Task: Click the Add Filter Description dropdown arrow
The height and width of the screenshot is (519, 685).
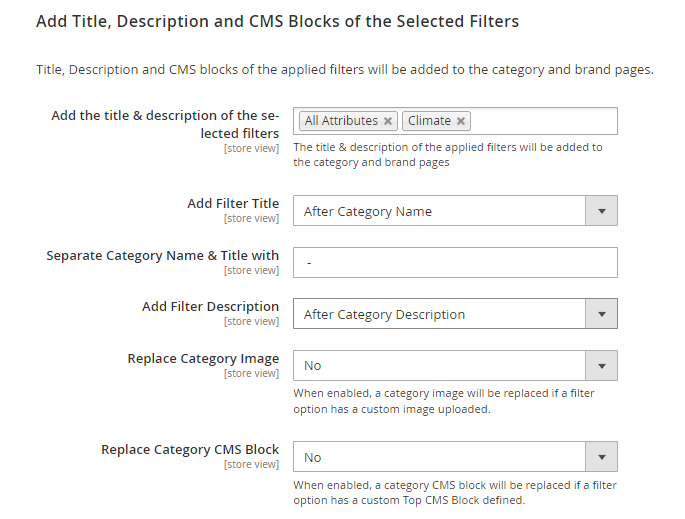Action: coord(602,314)
